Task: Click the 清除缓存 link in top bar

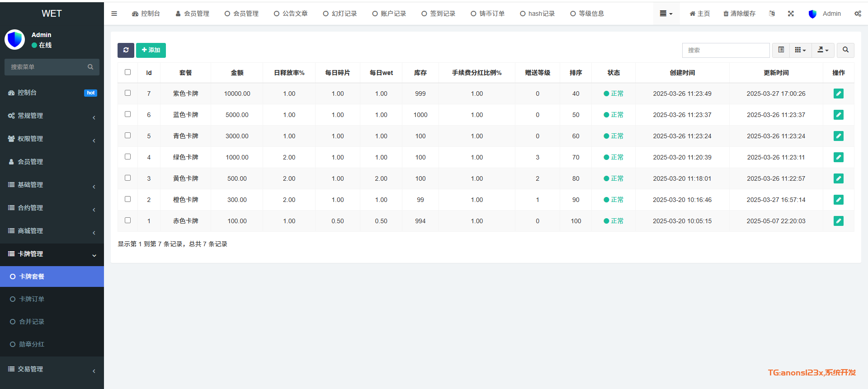Action: 740,14
